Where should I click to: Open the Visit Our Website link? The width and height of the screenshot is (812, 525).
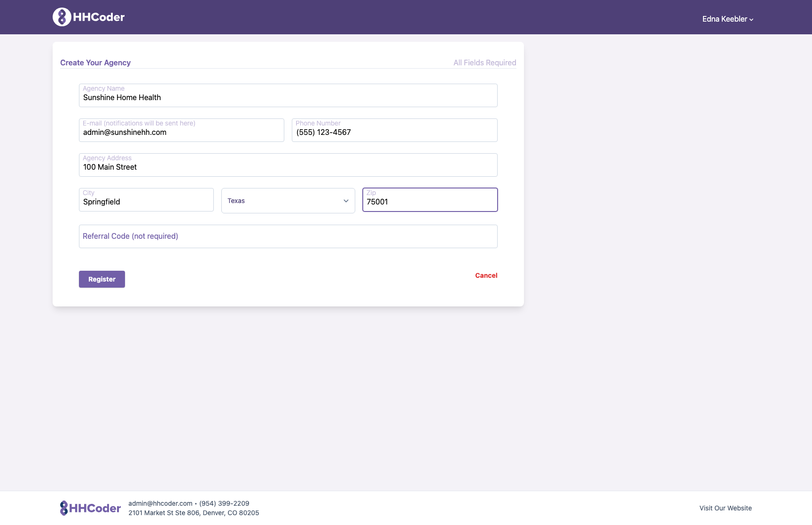point(726,508)
